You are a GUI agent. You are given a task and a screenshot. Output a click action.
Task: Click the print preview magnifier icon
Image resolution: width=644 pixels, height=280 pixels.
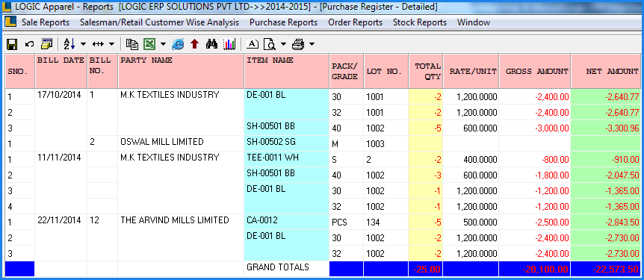click(270, 43)
